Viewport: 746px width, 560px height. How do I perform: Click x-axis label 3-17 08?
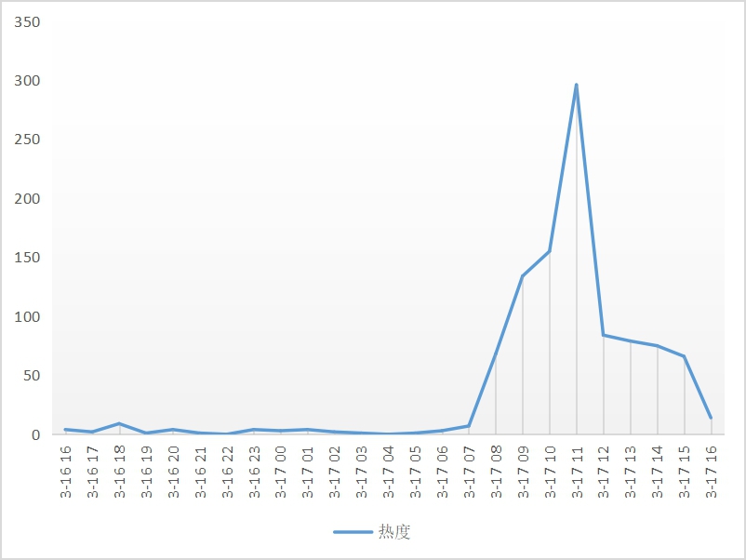[496, 472]
